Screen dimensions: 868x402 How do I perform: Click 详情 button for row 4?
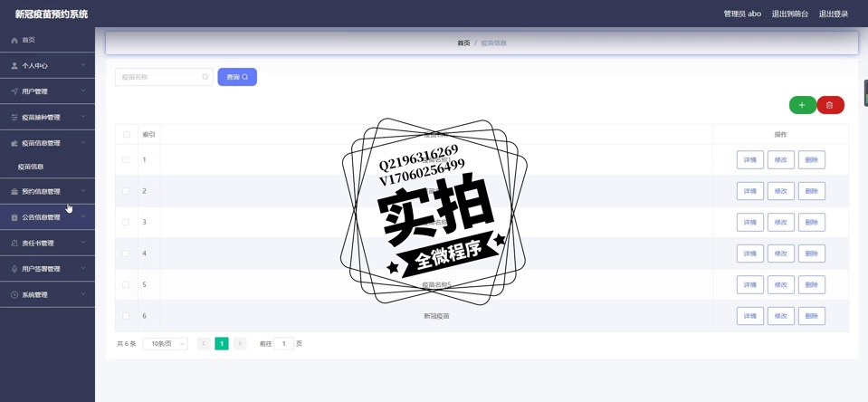click(x=750, y=253)
